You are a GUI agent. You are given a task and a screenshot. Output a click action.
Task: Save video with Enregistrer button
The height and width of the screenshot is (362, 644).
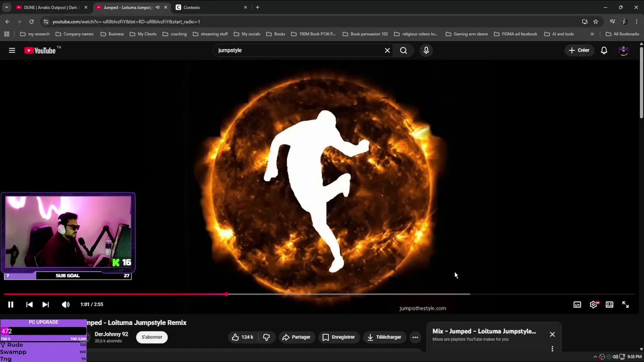coord(339,337)
